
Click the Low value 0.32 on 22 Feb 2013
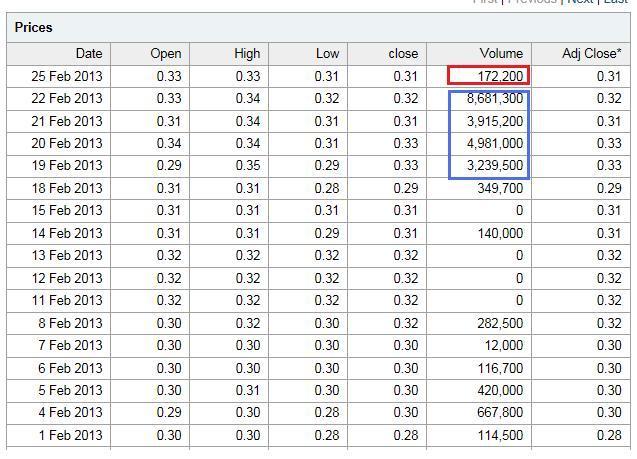click(x=327, y=99)
